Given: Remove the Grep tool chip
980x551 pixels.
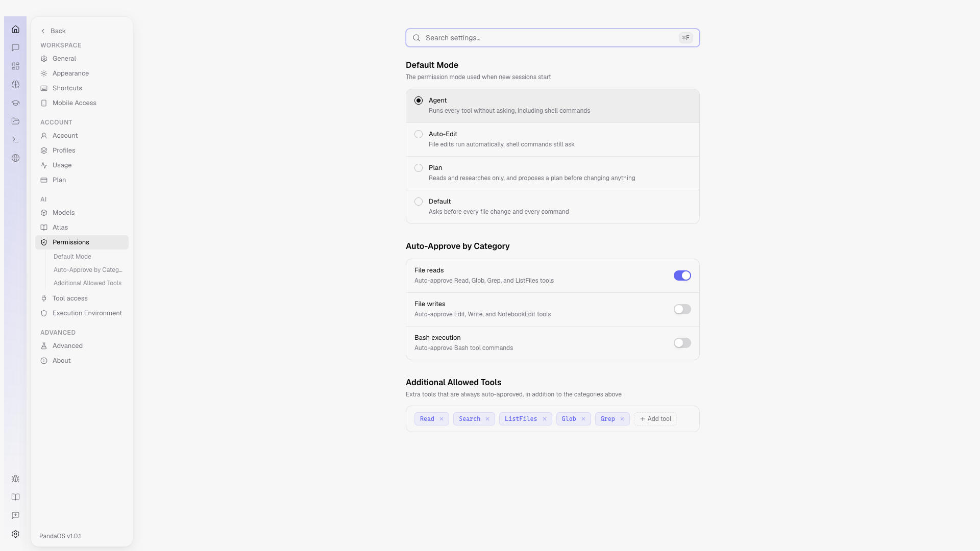Looking at the screenshot, I should 622,419.
